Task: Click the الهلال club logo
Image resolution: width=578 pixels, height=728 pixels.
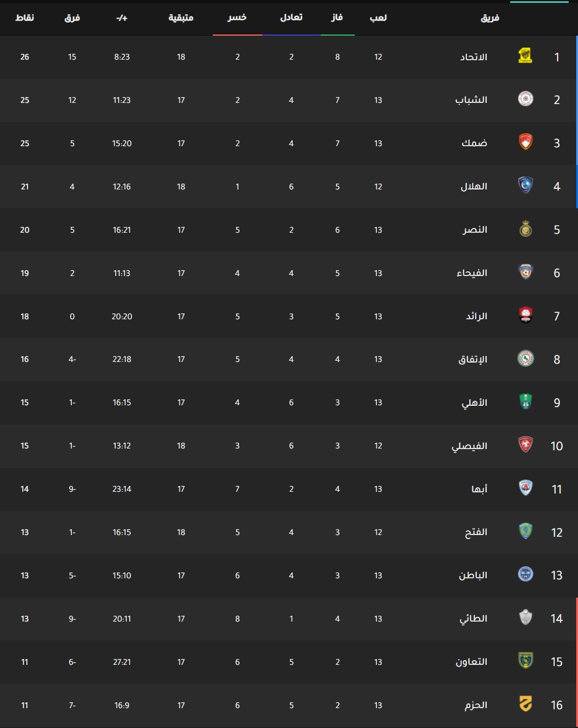Action: (x=525, y=186)
